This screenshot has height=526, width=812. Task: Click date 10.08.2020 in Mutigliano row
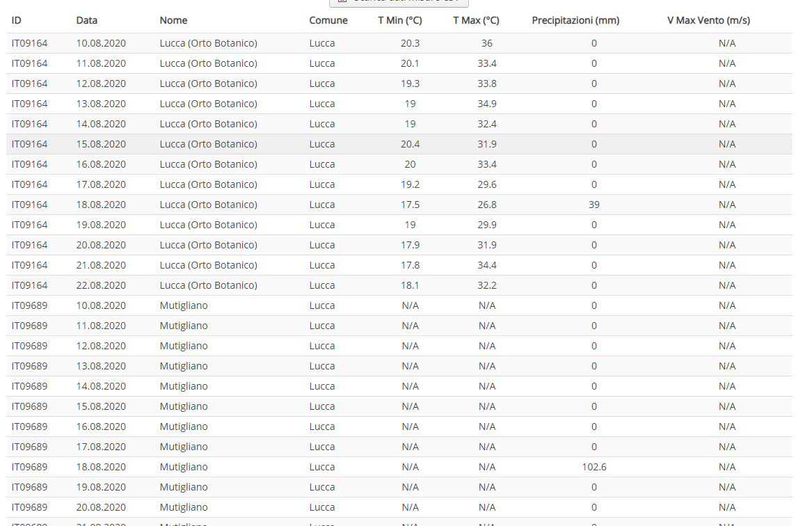point(101,305)
